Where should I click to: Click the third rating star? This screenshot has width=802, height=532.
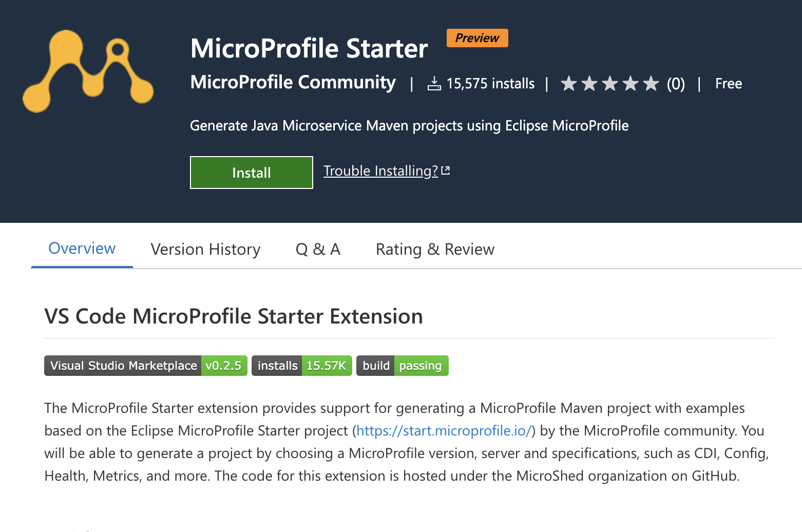609,83
